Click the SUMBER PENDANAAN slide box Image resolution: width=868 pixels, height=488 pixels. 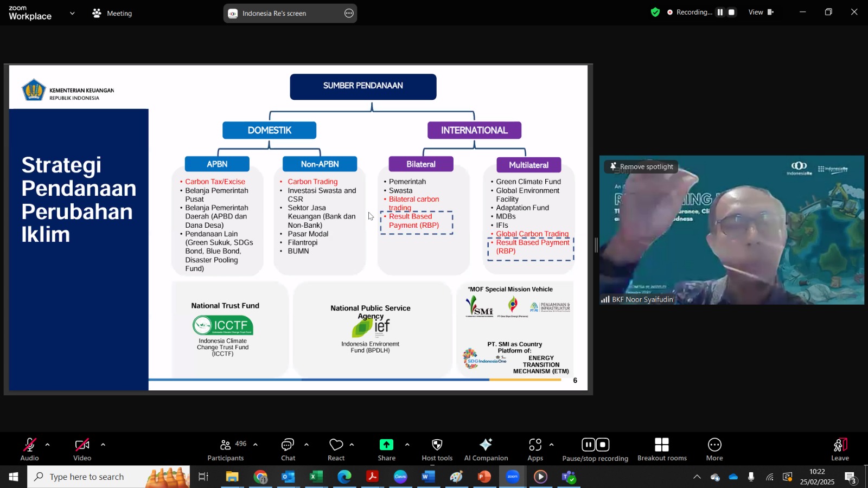point(363,86)
